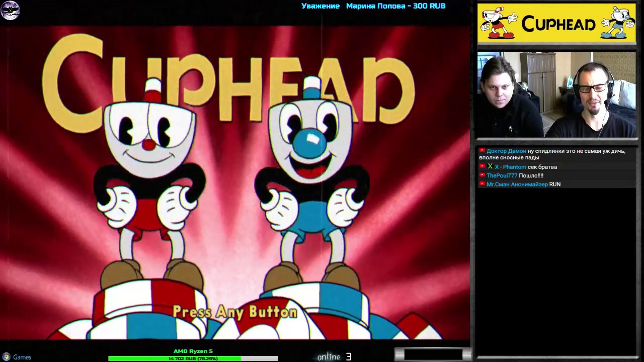This screenshot has width=644, height=362.
Task: Click the YouTube icon beside Mr.Смэн Анонимайзер
Action: click(x=482, y=184)
